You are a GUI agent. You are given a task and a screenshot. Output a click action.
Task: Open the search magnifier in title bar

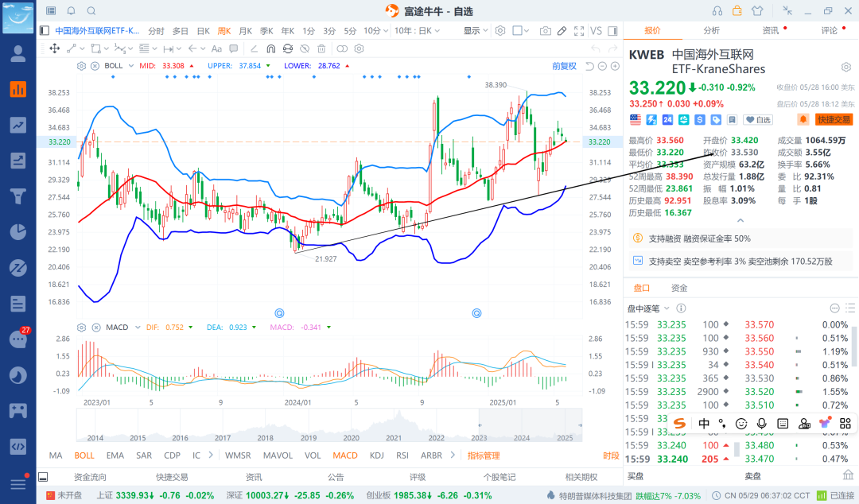click(x=91, y=11)
